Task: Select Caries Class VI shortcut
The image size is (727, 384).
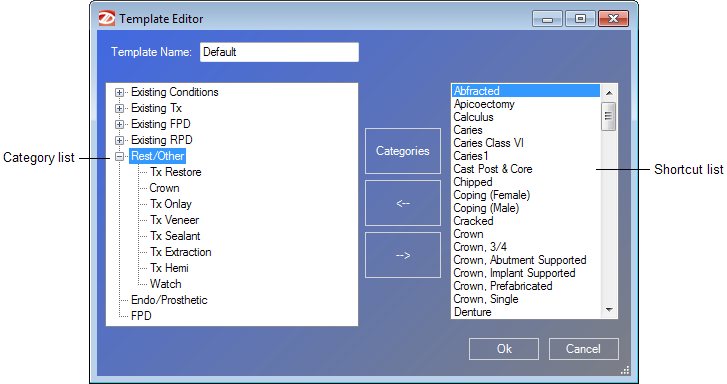Action: click(488, 143)
